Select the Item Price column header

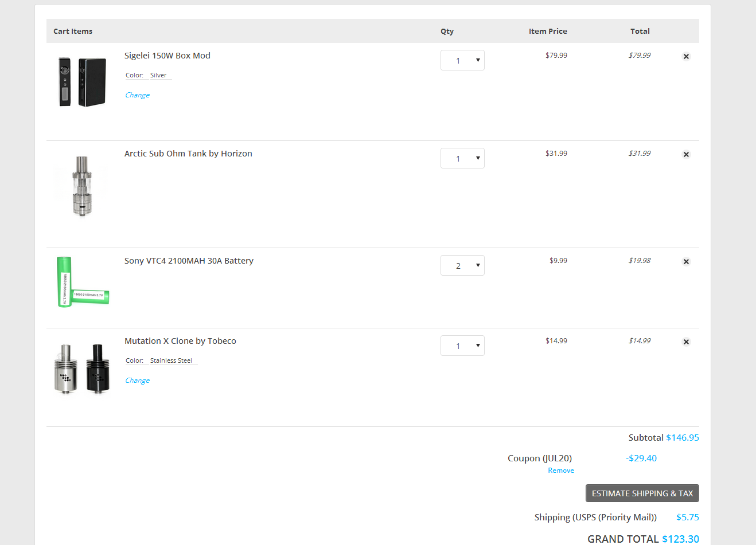(x=548, y=32)
